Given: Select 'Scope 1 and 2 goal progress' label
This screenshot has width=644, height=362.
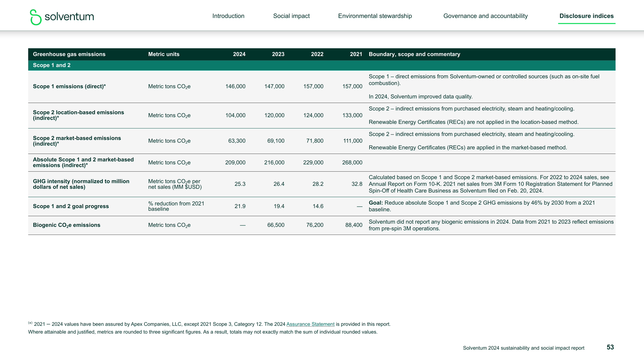Looking at the screenshot, I should point(71,206).
